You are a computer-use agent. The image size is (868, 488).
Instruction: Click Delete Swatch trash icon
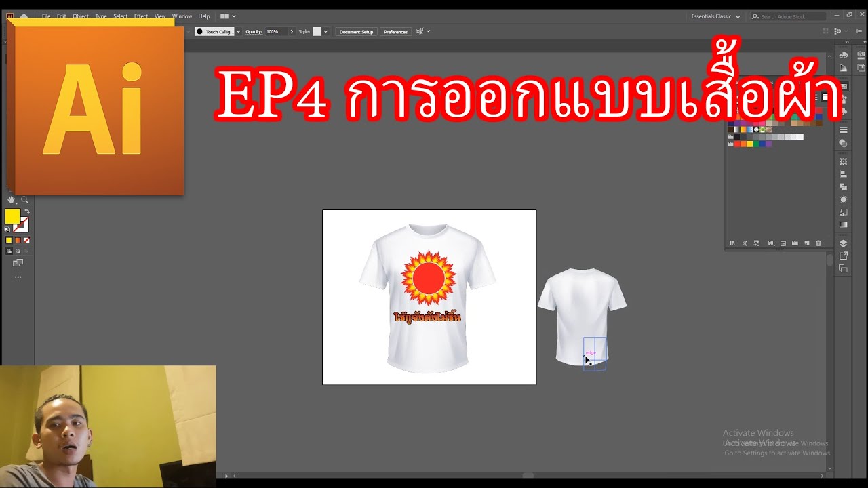pyautogui.click(x=818, y=243)
